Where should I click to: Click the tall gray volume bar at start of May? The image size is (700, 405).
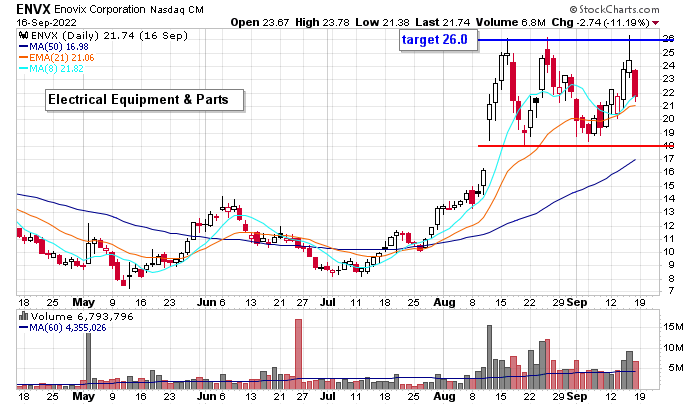pos(88,360)
